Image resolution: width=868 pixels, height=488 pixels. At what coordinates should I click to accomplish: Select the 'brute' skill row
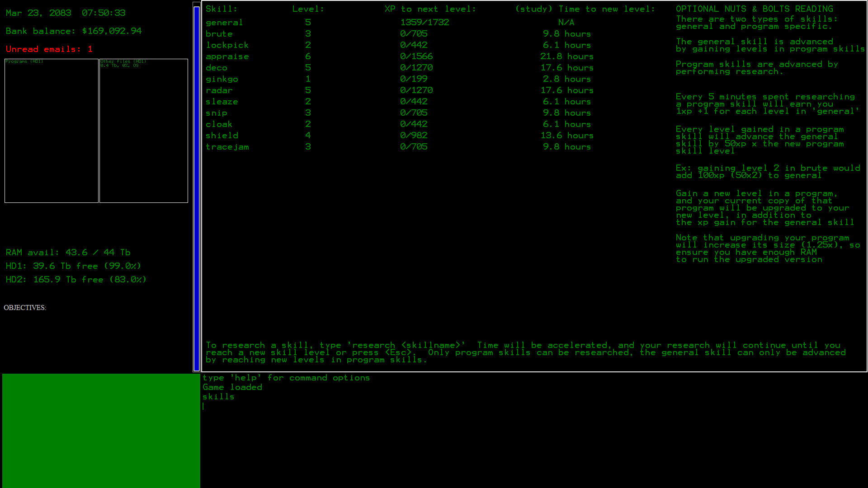[219, 33]
